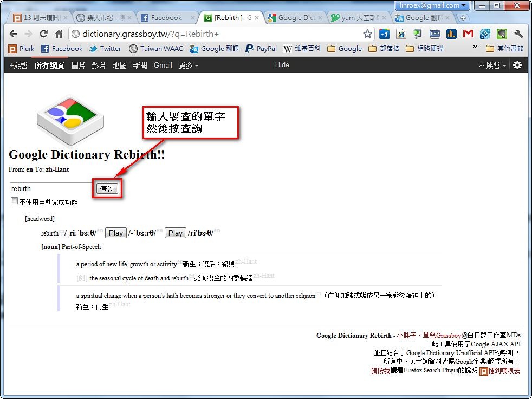Open the Google 翻譯 bookmark
The width and height of the screenshot is (532, 399).
(x=215, y=49)
